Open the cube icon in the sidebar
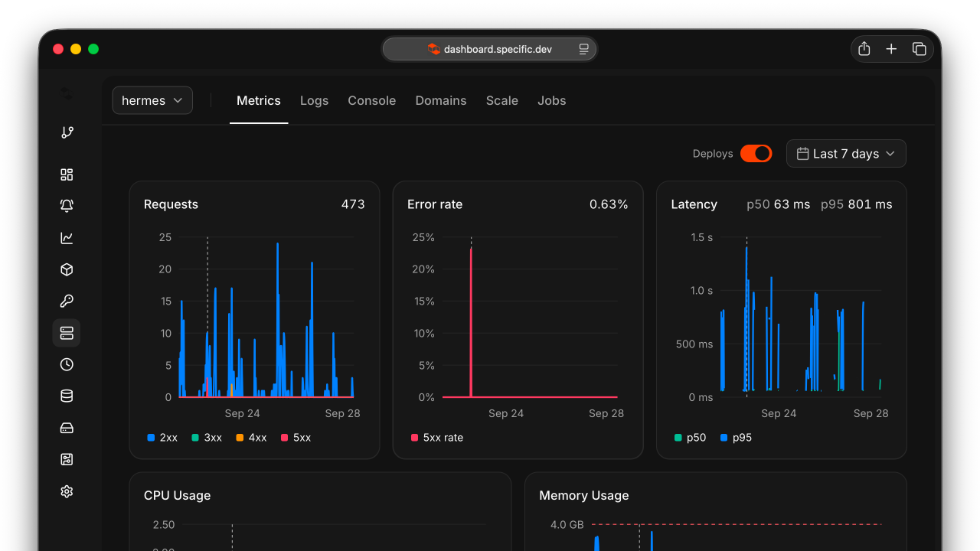This screenshot has height=551, width=980. coord(67,269)
